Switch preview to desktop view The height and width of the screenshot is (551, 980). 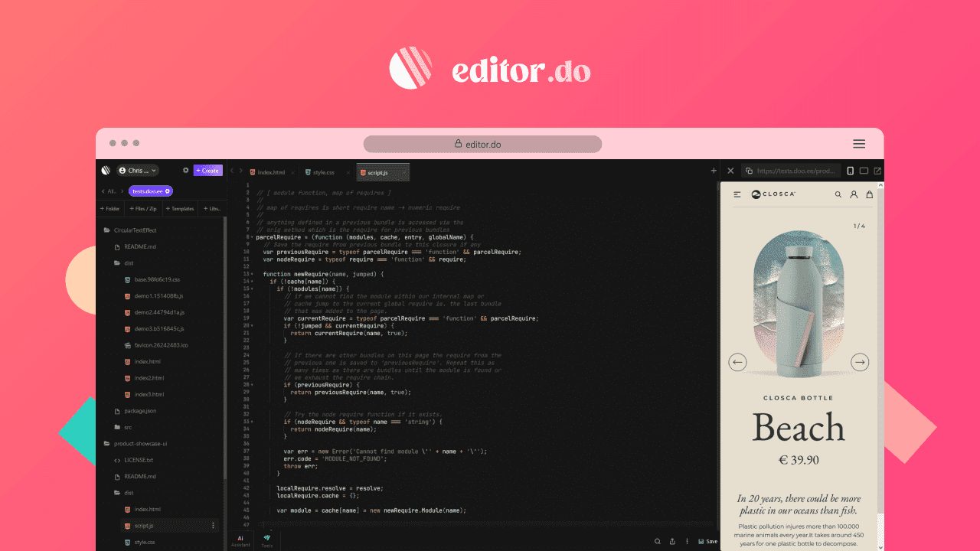pyautogui.click(x=864, y=171)
